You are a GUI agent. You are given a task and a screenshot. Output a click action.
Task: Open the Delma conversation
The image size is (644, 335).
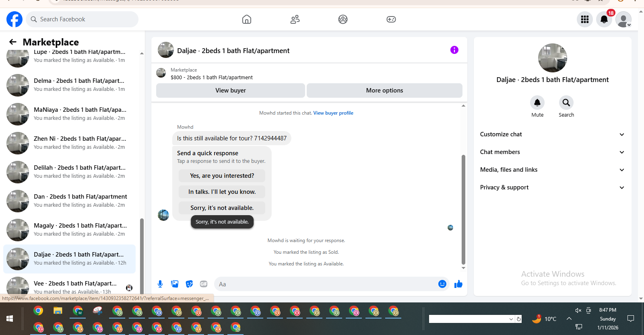click(69, 85)
